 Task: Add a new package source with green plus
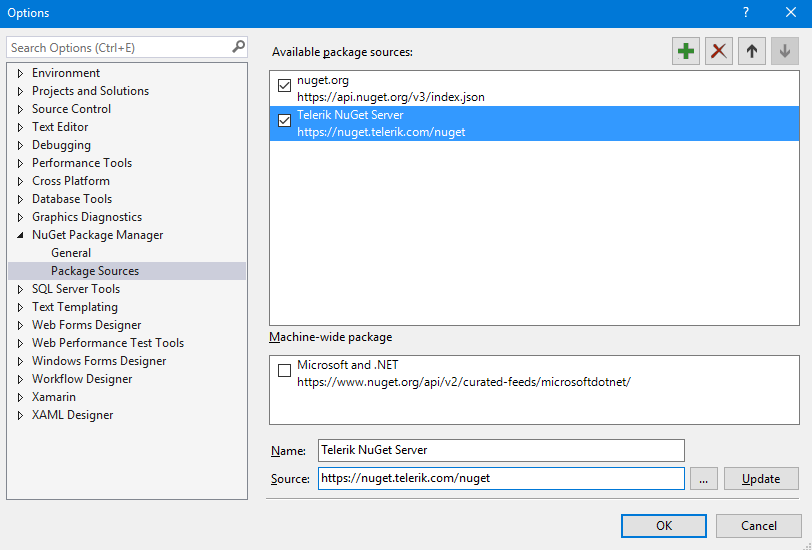(686, 51)
